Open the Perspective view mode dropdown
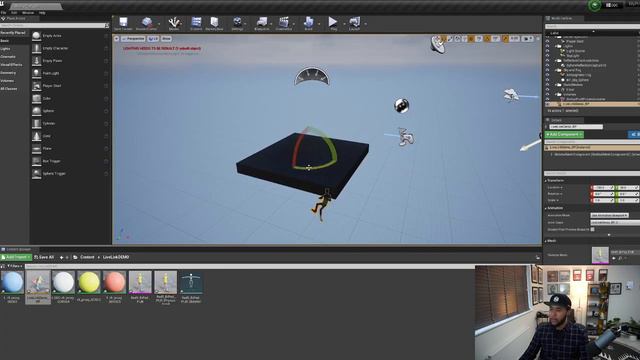This screenshot has height=360, width=640. (x=133, y=39)
